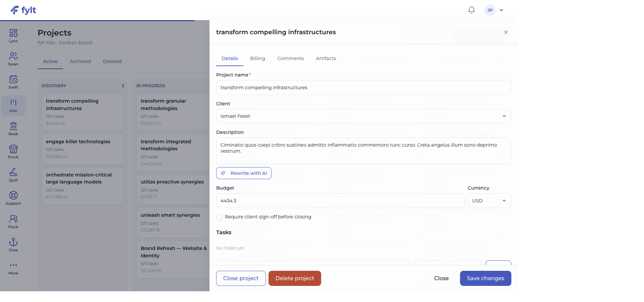Click the sparkle icon in Rewrite with AI

click(x=223, y=173)
